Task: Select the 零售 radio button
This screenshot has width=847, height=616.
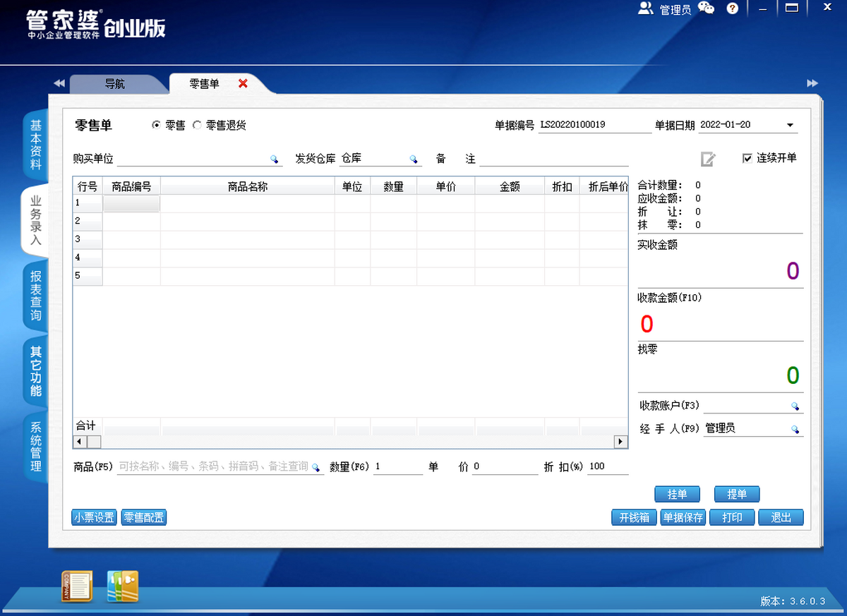Action: pyautogui.click(x=157, y=125)
